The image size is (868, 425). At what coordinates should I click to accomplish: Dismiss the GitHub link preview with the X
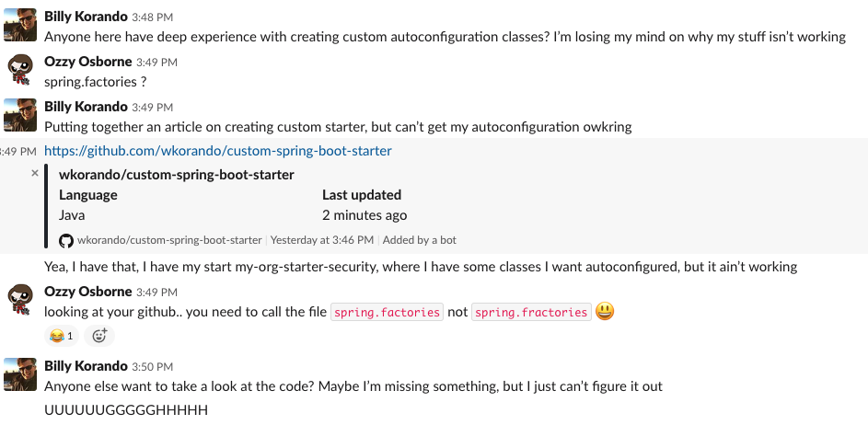coord(35,173)
